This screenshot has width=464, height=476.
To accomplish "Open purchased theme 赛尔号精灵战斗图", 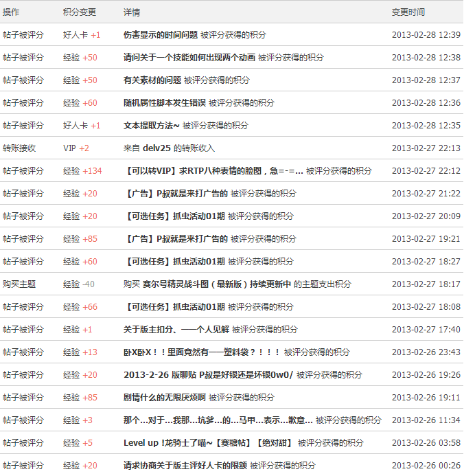I will coord(217,284).
